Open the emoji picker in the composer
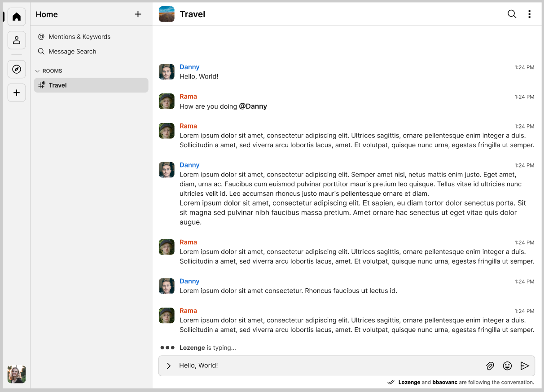The width and height of the screenshot is (544, 392). [507, 366]
